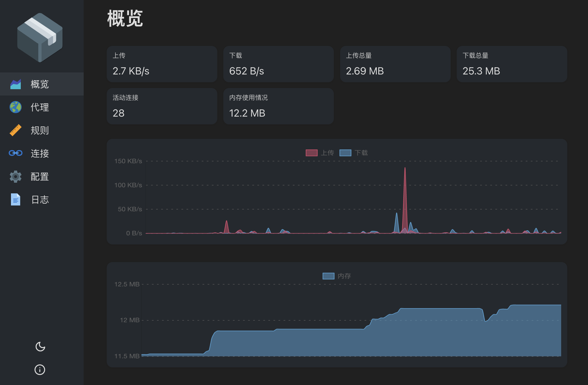Toggle the 内存 legend on the memory chart
Image resolution: width=588 pixels, height=385 pixels.
pos(328,276)
